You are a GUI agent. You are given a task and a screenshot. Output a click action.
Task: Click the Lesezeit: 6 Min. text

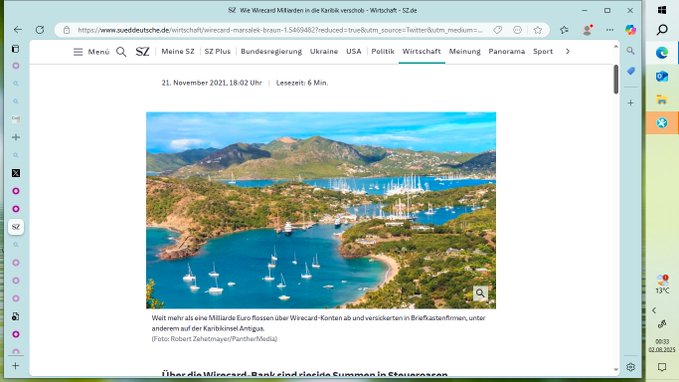pyautogui.click(x=302, y=82)
